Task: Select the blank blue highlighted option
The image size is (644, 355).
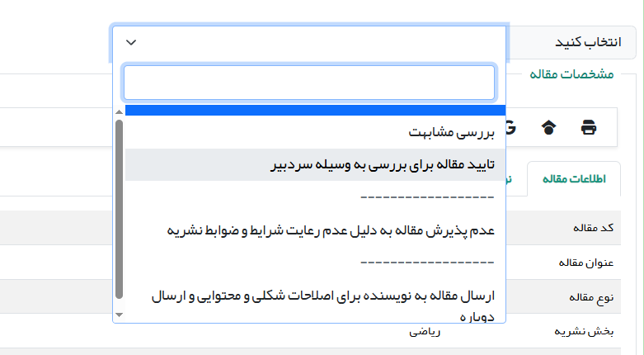Action: pos(309,111)
